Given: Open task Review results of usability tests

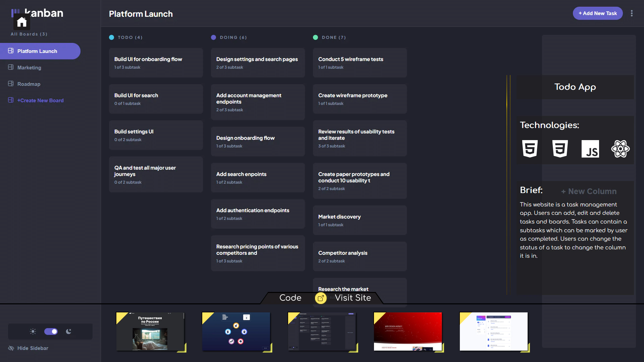Looking at the screenshot, I should click(360, 138).
